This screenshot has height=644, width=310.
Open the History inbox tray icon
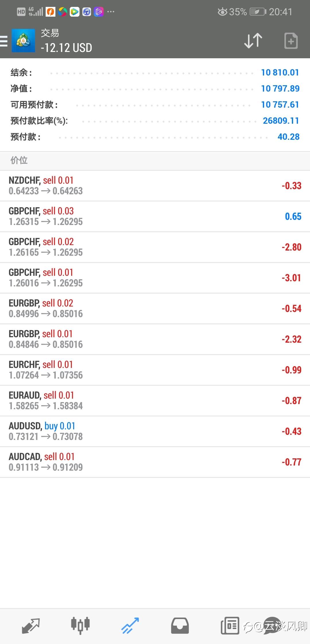[x=180, y=626]
